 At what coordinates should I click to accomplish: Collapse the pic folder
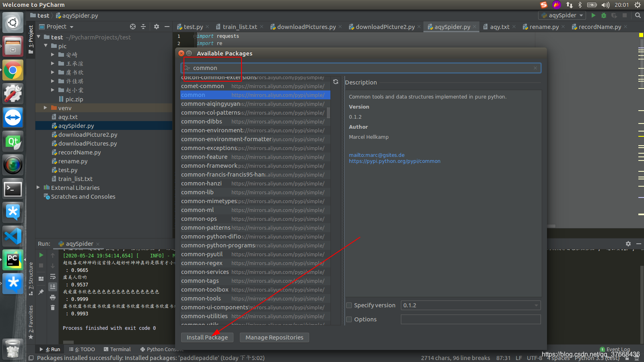(45, 46)
